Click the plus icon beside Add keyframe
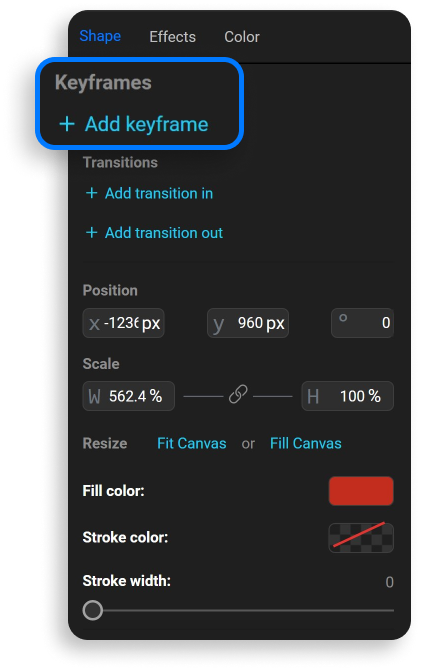The image size is (421, 670). (67, 124)
